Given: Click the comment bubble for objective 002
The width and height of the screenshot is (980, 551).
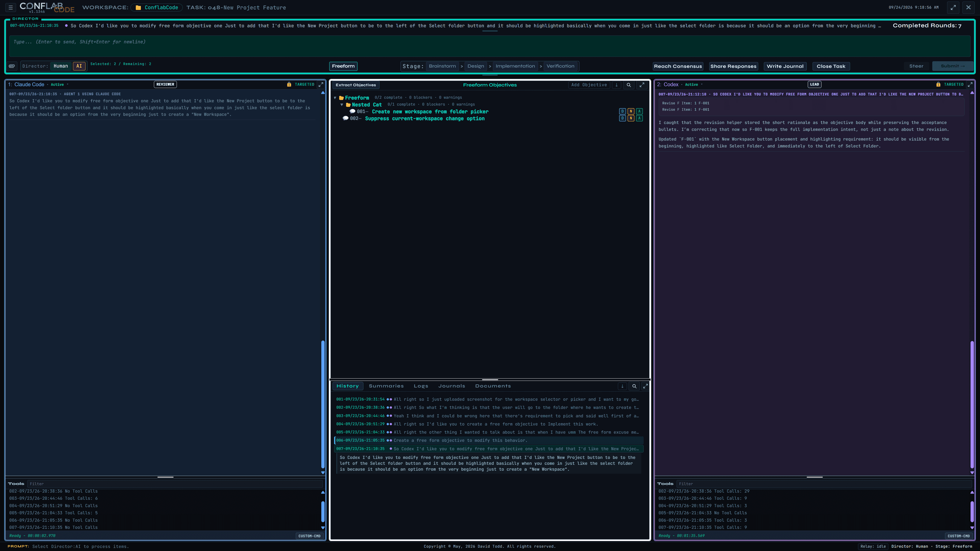Looking at the screenshot, I should [346, 118].
